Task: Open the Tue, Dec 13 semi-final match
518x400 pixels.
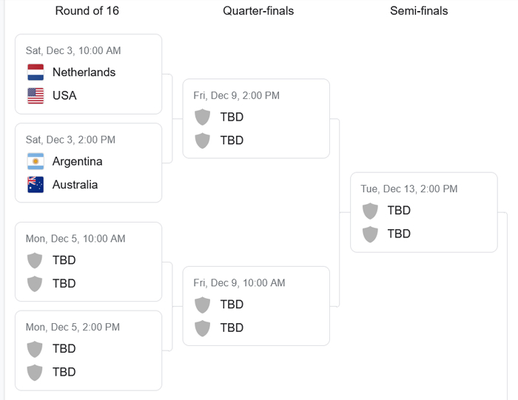Action: click(424, 212)
